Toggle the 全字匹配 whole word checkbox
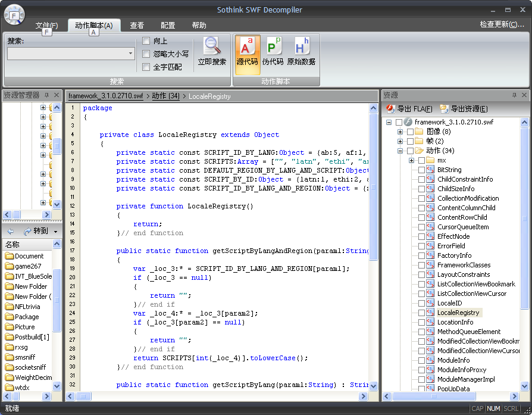 tap(146, 67)
